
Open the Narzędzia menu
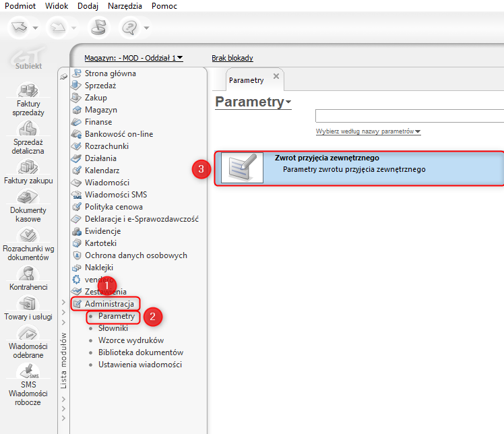(x=125, y=6)
